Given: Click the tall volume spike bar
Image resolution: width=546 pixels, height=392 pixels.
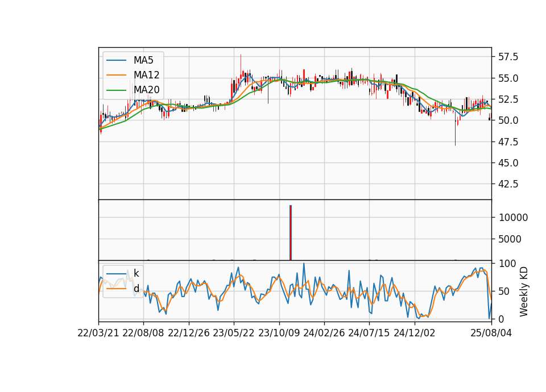Looking at the screenshot, I should coord(291,232).
